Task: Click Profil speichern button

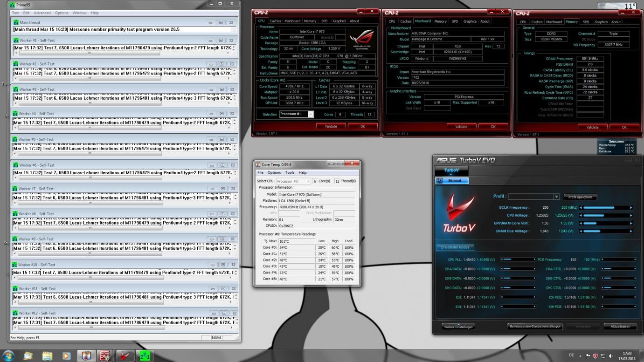Action: tap(581, 197)
